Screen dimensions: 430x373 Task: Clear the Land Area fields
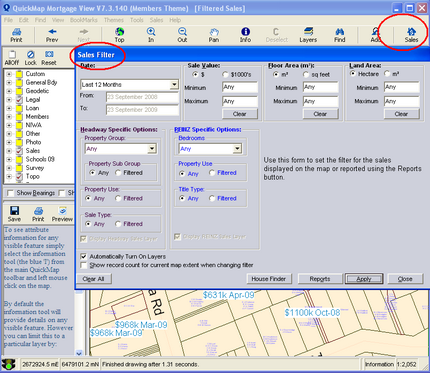click(x=401, y=114)
